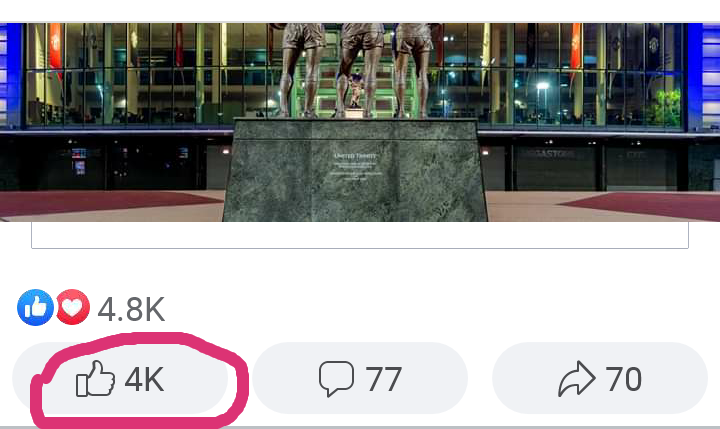Tap the thumbs-up Like icon
The image size is (720, 429).
pos(95,378)
